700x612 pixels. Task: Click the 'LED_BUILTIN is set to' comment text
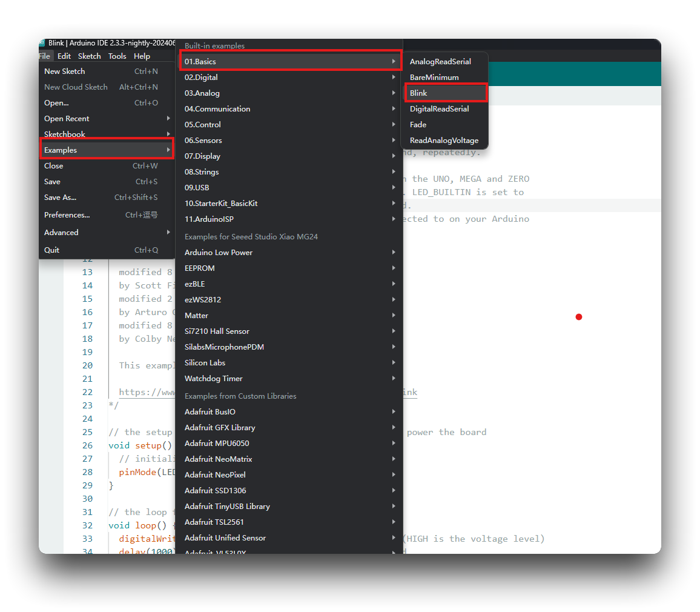click(x=468, y=192)
